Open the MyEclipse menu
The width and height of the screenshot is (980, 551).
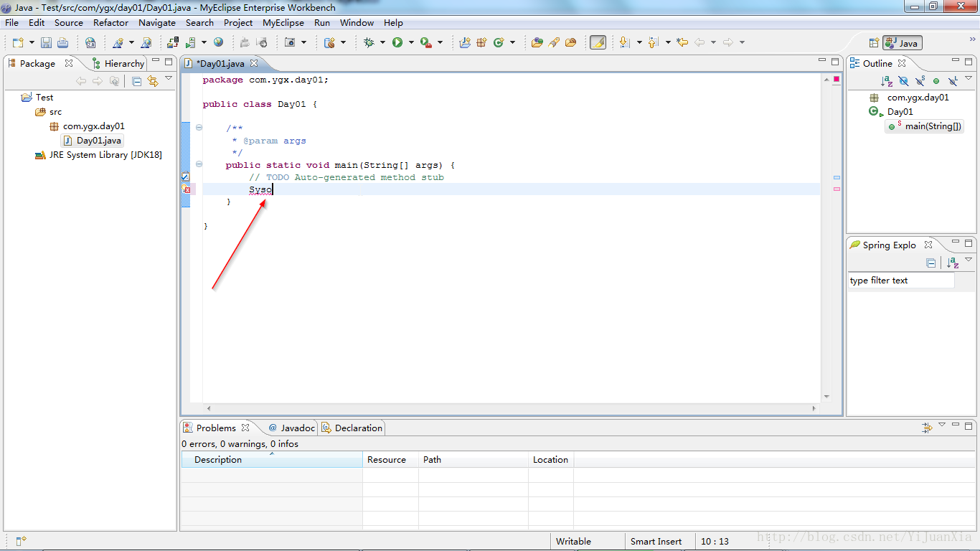283,22
